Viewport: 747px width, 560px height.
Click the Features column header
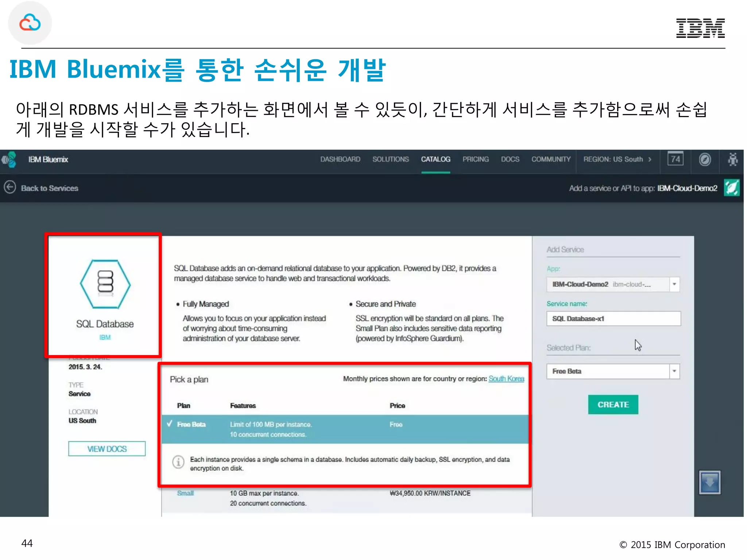243,406
